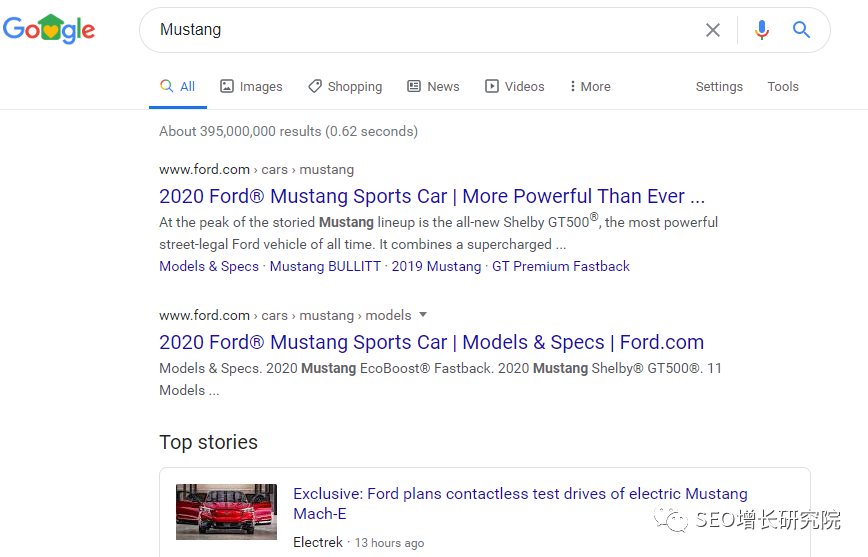The height and width of the screenshot is (557, 868).
Task: Follow the Mustang BULLITT sitelink
Action: pyautogui.click(x=325, y=266)
